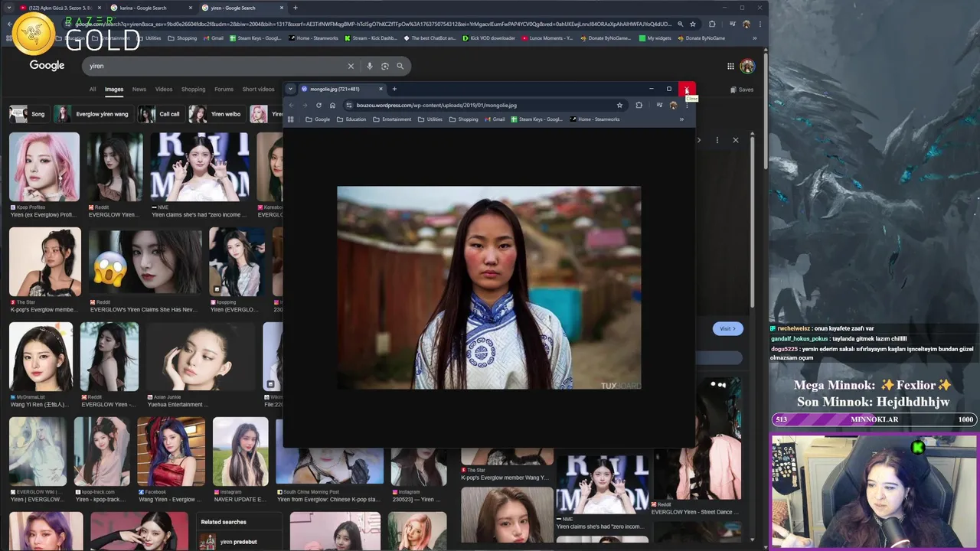Select the Call call filter chip
The image size is (980, 551).
coord(160,114)
